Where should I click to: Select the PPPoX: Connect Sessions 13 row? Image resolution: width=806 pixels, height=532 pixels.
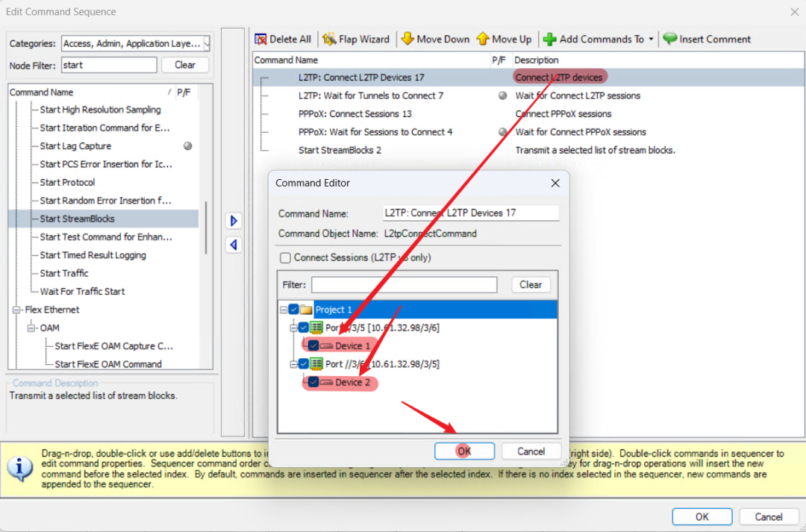(x=354, y=114)
